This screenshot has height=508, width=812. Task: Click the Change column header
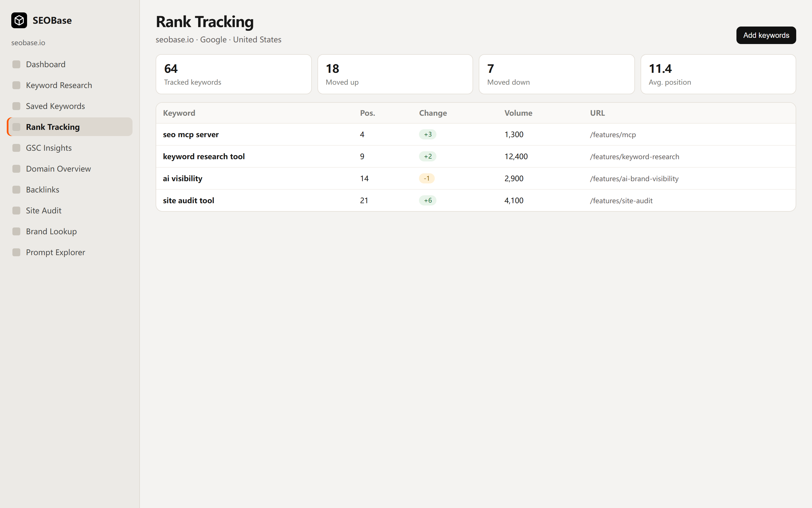433,113
